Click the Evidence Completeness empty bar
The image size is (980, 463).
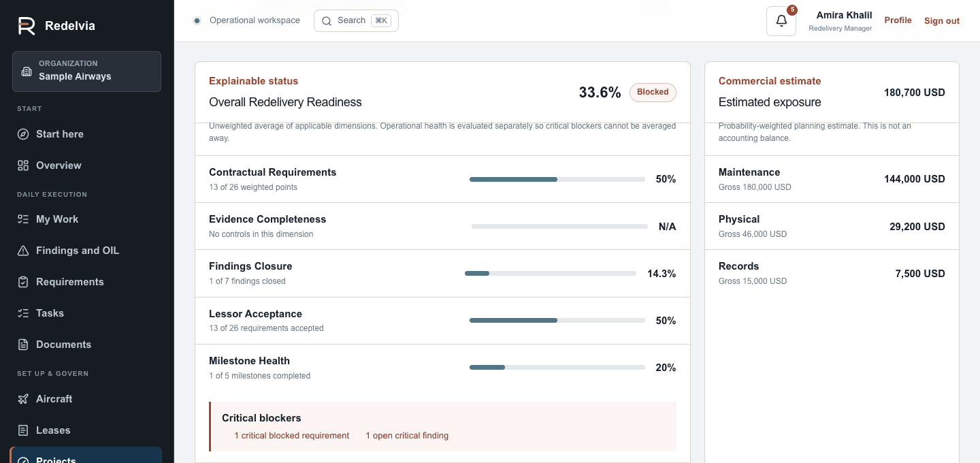559,227
